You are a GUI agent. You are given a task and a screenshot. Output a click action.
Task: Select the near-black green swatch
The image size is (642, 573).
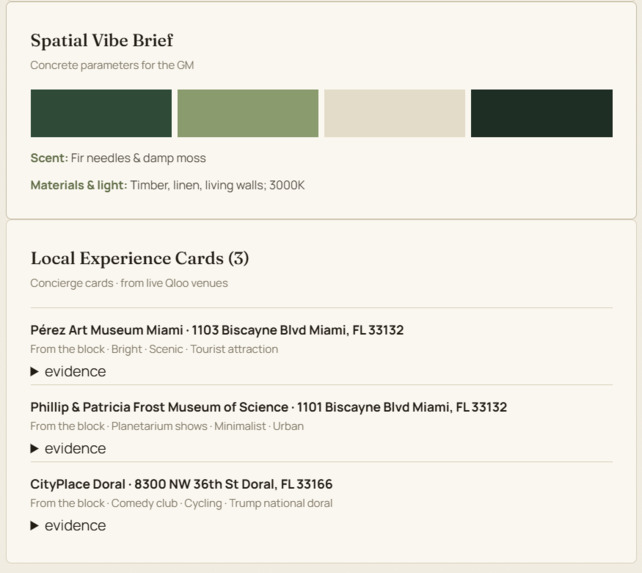coord(542,113)
